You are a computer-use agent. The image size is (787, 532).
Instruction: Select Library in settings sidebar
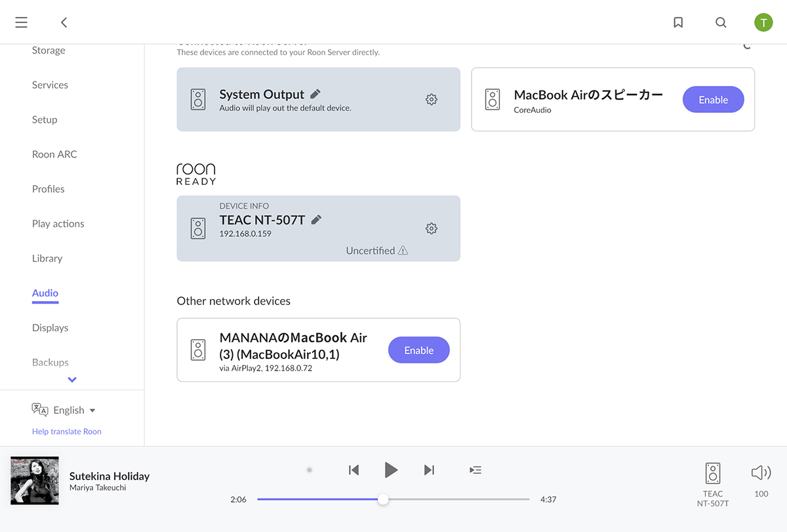click(x=47, y=258)
